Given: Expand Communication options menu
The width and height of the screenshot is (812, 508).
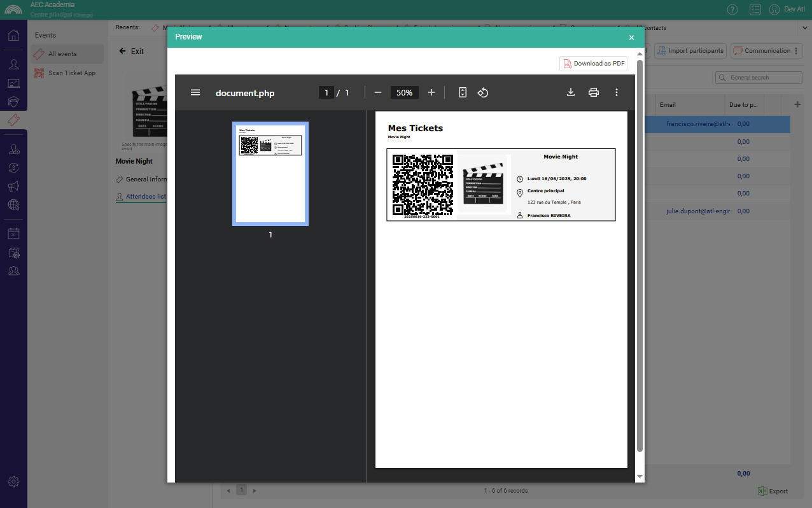Looking at the screenshot, I should point(796,51).
